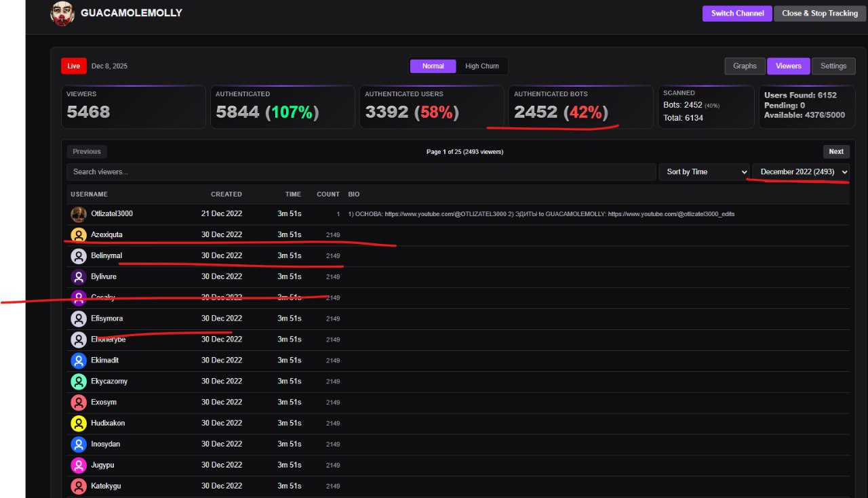This screenshot has width=868, height=498.
Task: Click Close & Stop Tracking
Action: click(x=819, y=14)
